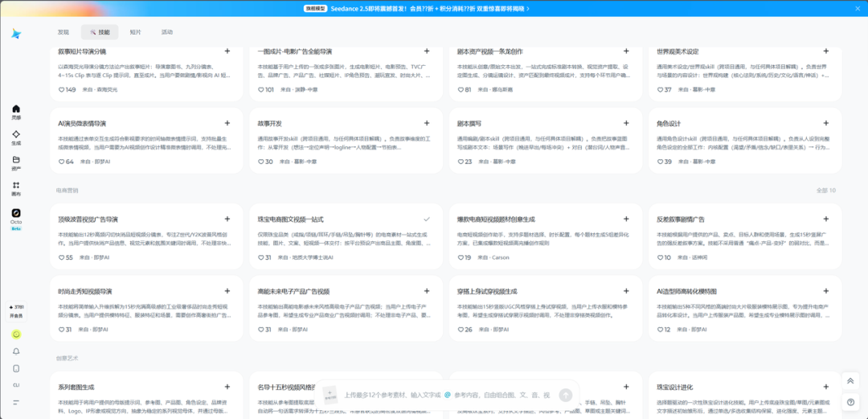
Task: Open the 资产 folder section in sidebar
Action: tap(16, 163)
